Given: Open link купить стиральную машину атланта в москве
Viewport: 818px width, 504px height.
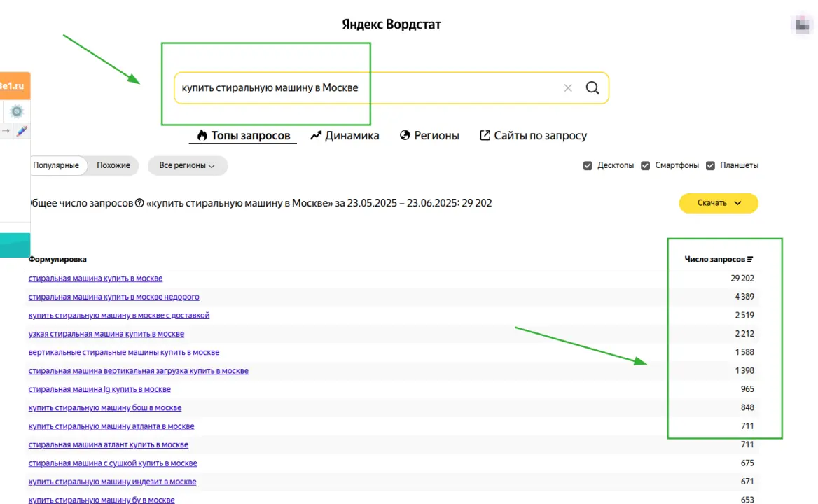Looking at the screenshot, I should pos(111,426).
